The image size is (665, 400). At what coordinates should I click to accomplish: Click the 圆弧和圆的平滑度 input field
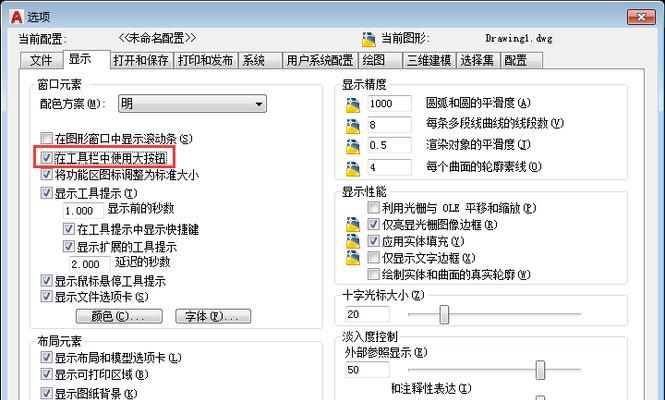point(389,104)
